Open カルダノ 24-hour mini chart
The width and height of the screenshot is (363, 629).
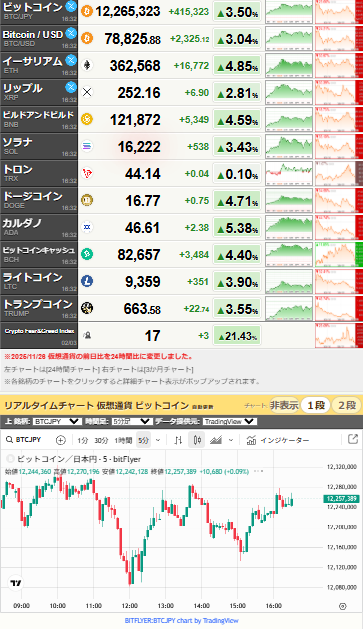pyautogui.click(x=289, y=227)
